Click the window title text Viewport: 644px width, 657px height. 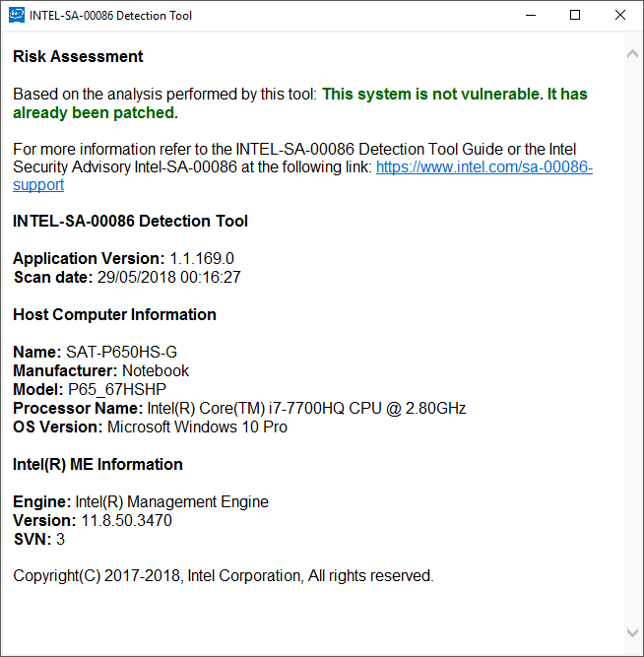[110, 16]
